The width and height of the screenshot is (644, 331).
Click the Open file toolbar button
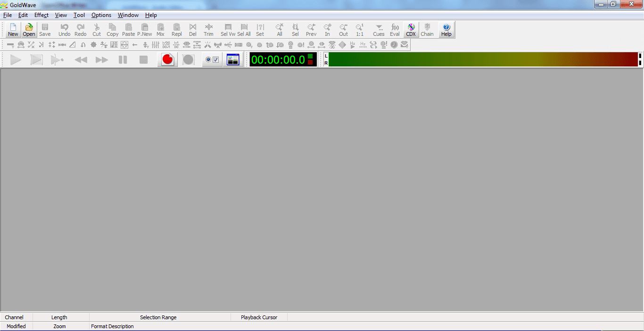[x=29, y=30]
